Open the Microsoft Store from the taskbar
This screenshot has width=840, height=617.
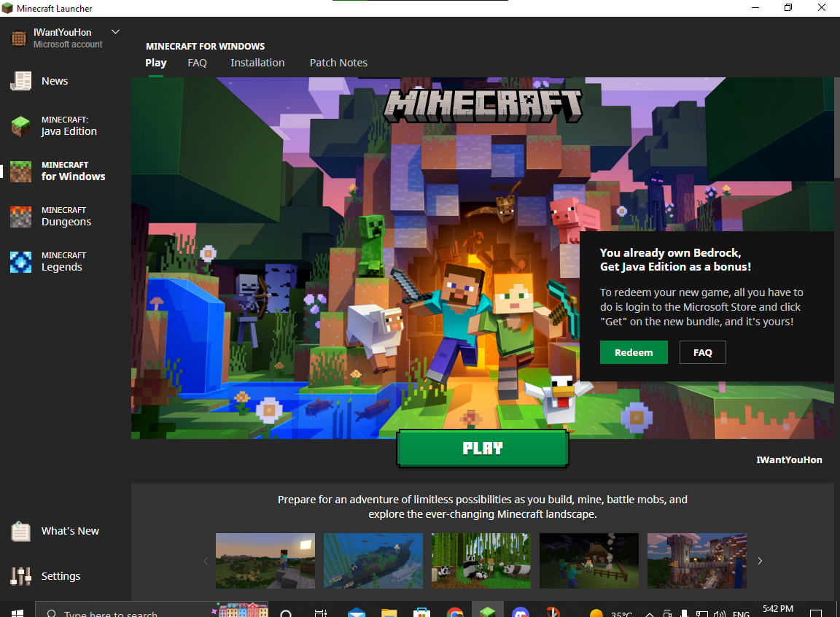pyautogui.click(x=421, y=611)
